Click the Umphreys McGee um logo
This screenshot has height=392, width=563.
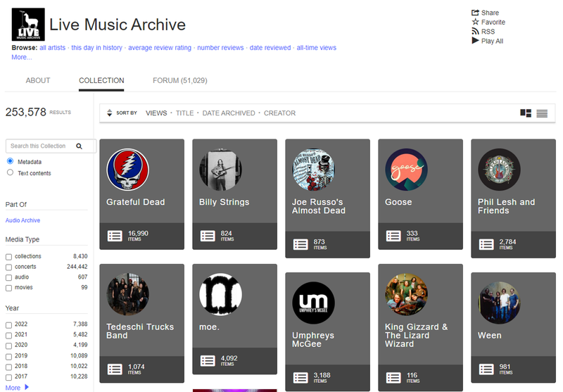tap(313, 303)
